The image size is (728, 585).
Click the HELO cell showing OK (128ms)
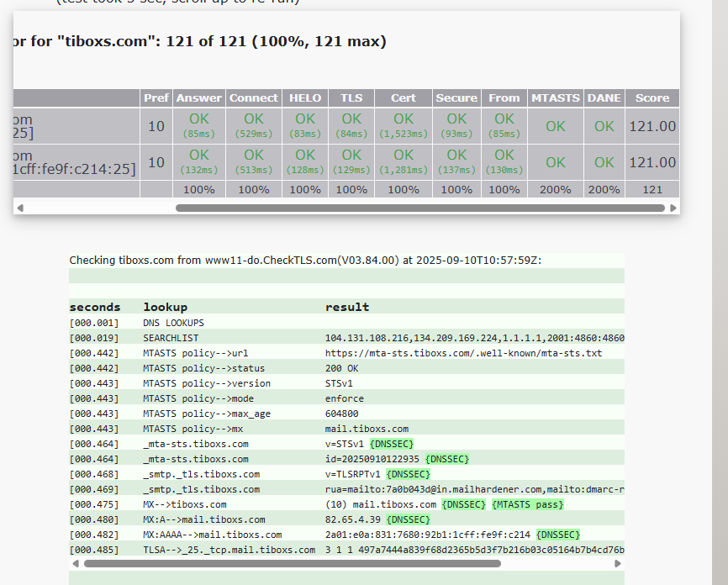[x=305, y=162]
